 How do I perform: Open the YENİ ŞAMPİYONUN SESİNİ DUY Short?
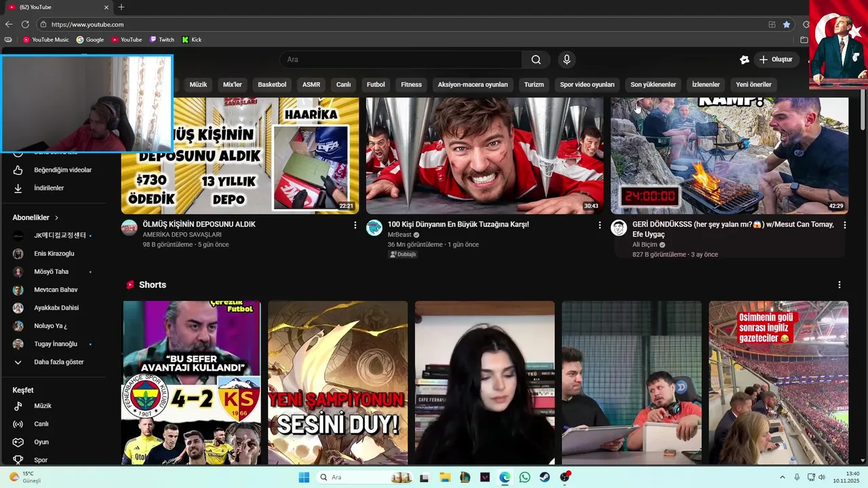point(338,382)
